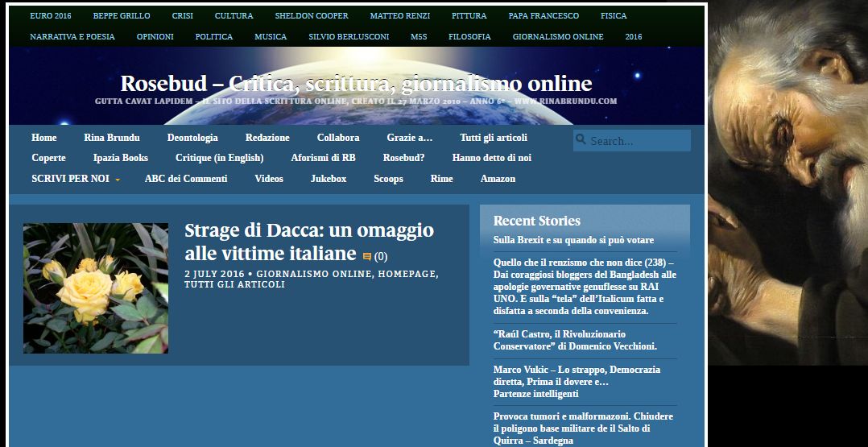Open ABC dei Commenti page
868x447 pixels.
186,179
